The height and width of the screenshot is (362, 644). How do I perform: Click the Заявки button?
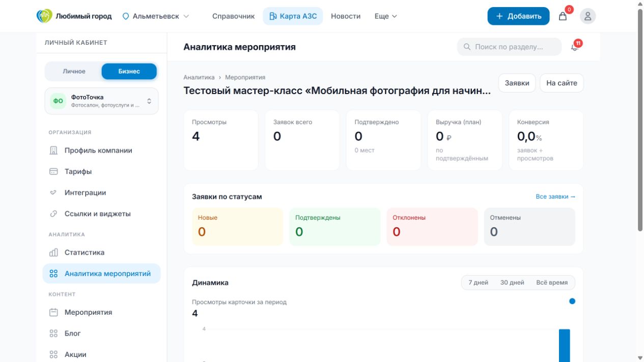(517, 83)
